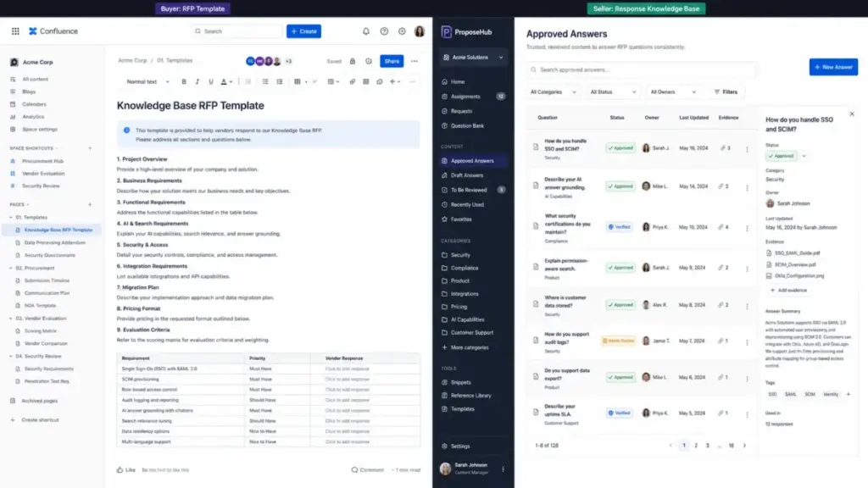868x488 pixels.
Task: Open Confluence user profile avatar
Action: [x=420, y=31]
